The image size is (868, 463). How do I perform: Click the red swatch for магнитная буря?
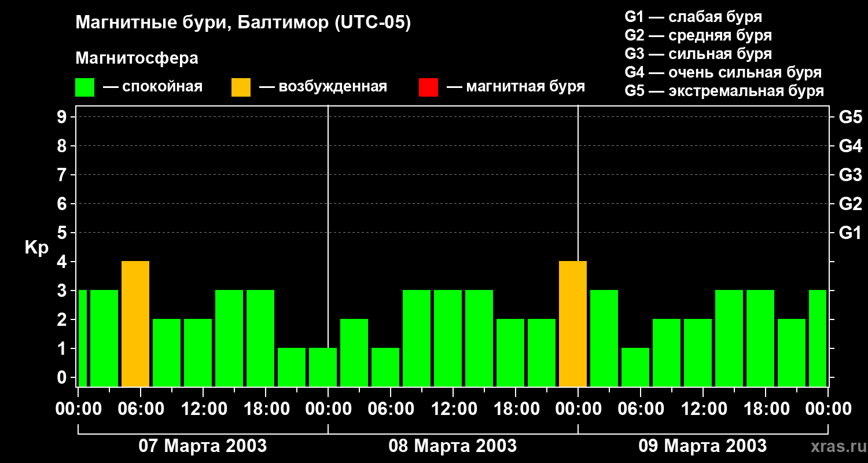428,87
